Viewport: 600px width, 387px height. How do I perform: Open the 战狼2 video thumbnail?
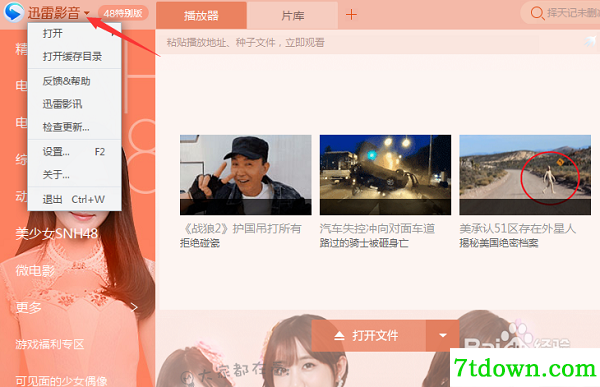[246, 175]
